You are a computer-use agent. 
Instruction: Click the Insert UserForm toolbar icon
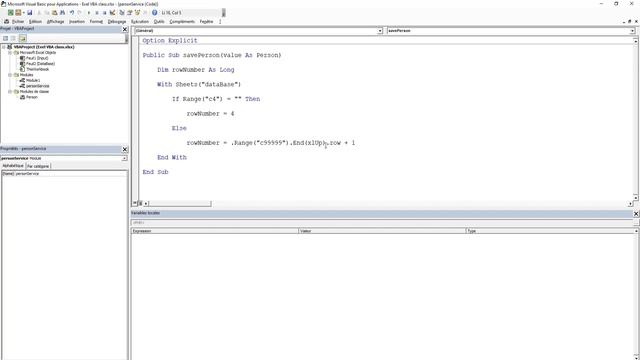[18, 13]
